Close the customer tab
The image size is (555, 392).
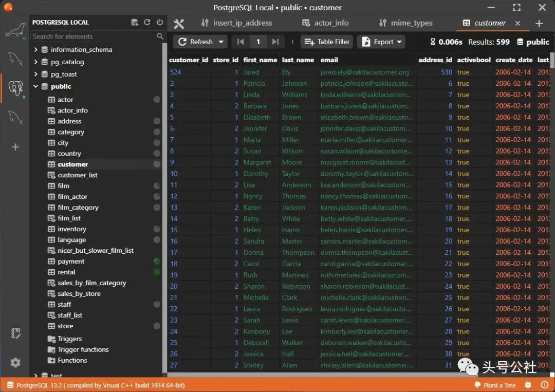tap(517, 23)
